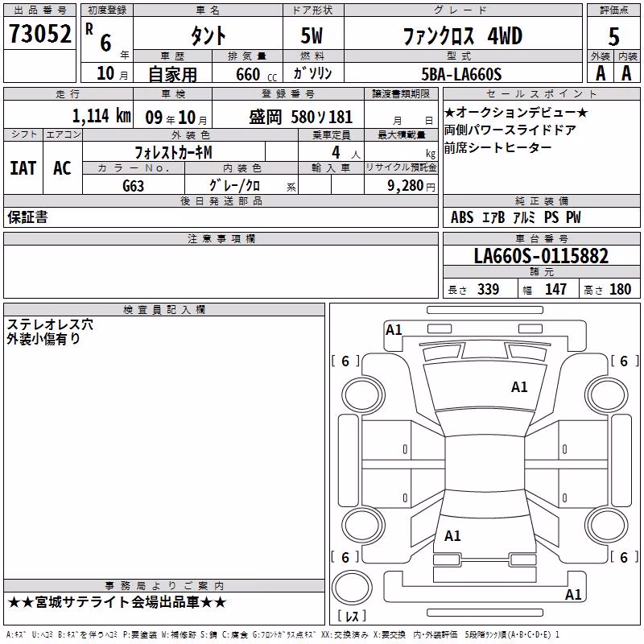Screen dimensions: 644x644
Task: Click the 走行 header label
Action: click(x=68, y=94)
